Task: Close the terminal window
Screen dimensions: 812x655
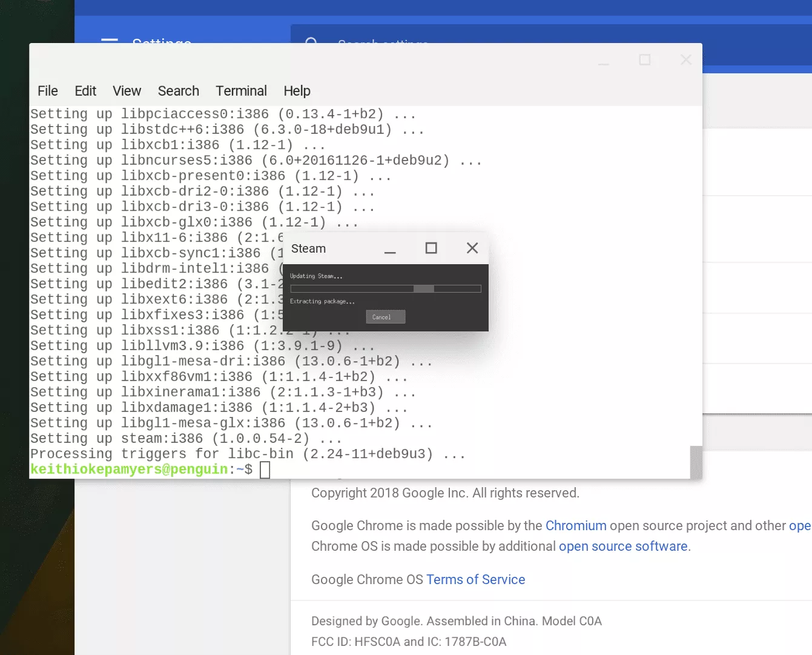Action: point(685,60)
